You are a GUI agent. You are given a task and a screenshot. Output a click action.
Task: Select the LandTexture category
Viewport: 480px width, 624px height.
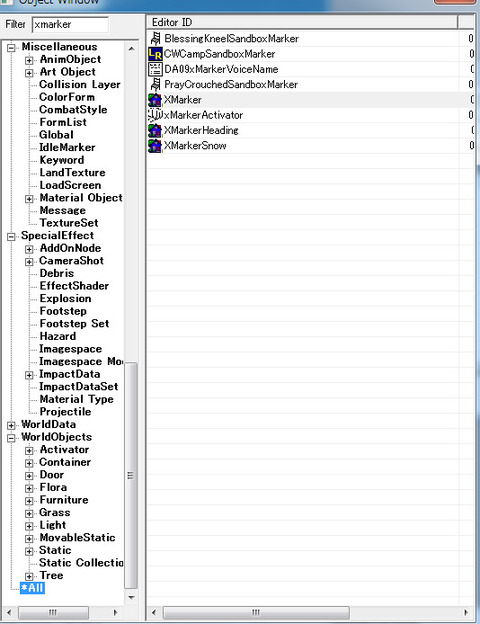coord(72,173)
